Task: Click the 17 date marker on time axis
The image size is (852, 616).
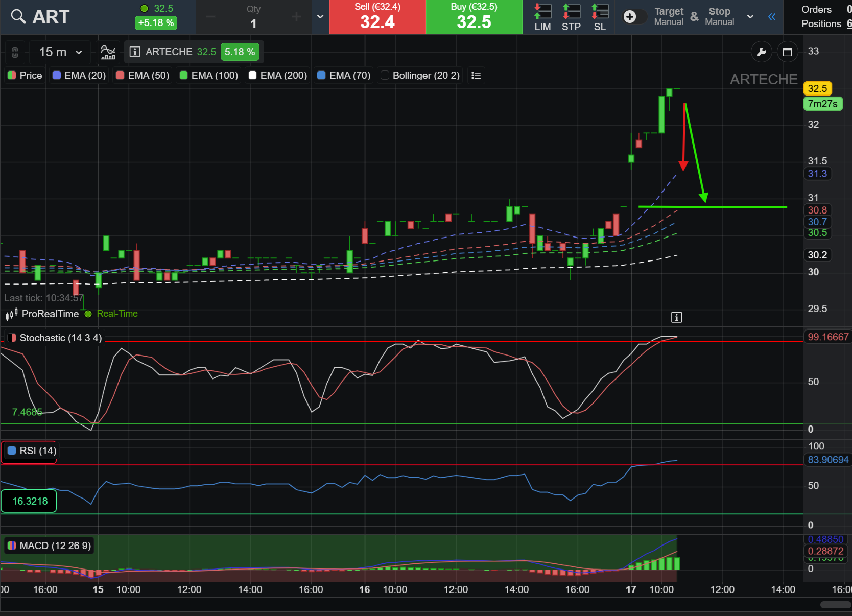Action: click(631, 589)
